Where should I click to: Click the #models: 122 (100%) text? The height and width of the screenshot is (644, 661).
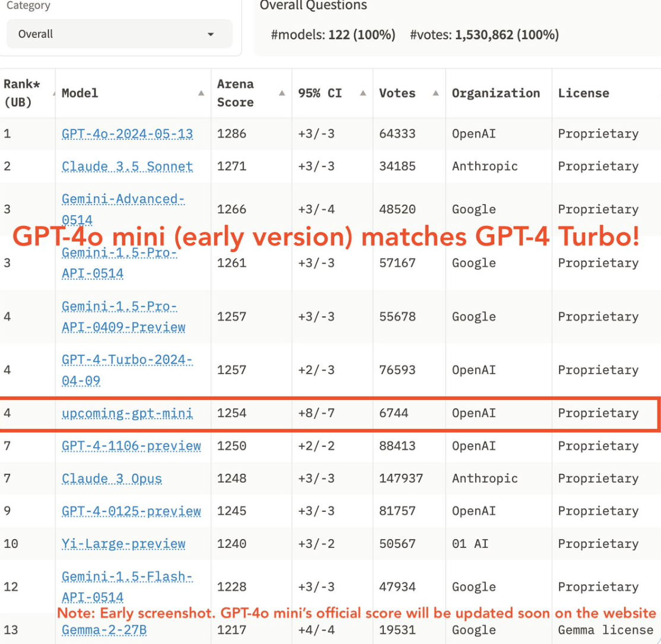(333, 34)
